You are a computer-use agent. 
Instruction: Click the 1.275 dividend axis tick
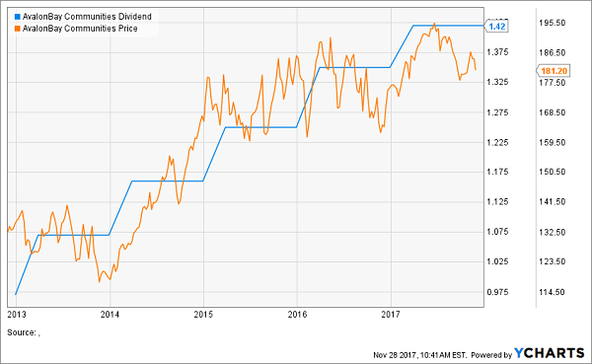pyautogui.click(x=497, y=112)
